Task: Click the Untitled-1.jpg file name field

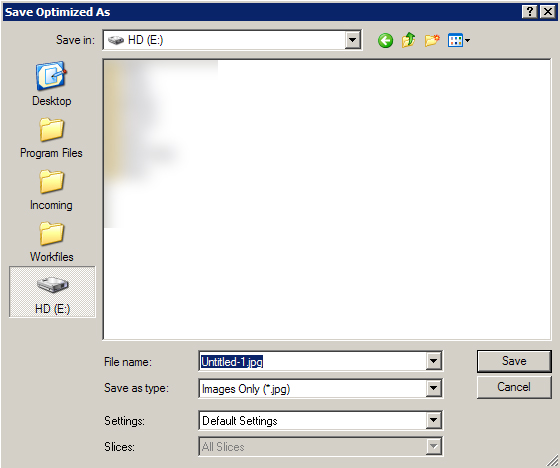Action: point(312,362)
